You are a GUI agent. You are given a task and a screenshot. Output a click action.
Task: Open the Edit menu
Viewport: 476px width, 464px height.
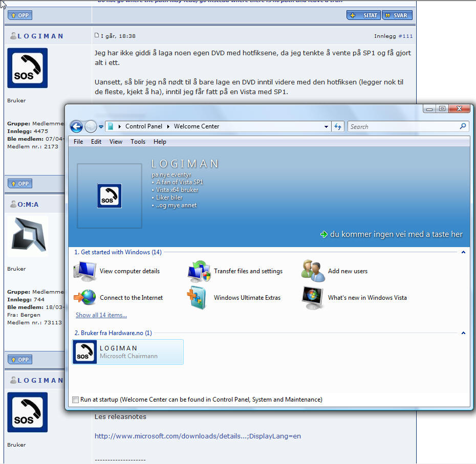click(x=96, y=142)
